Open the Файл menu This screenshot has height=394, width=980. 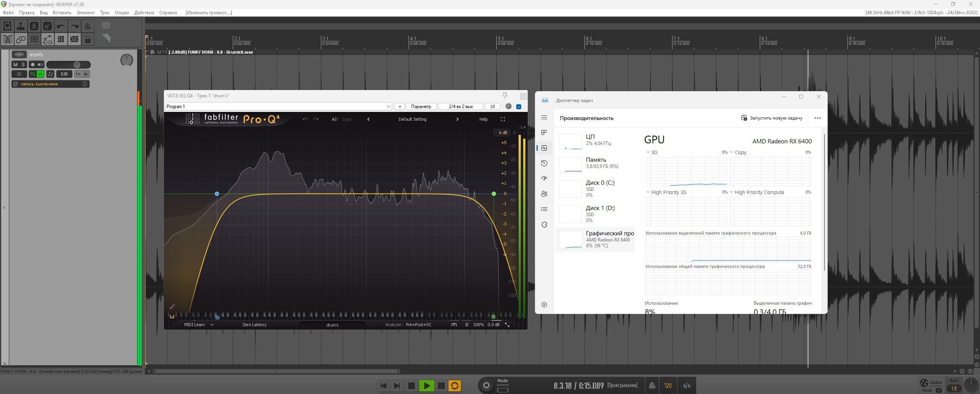(x=8, y=13)
